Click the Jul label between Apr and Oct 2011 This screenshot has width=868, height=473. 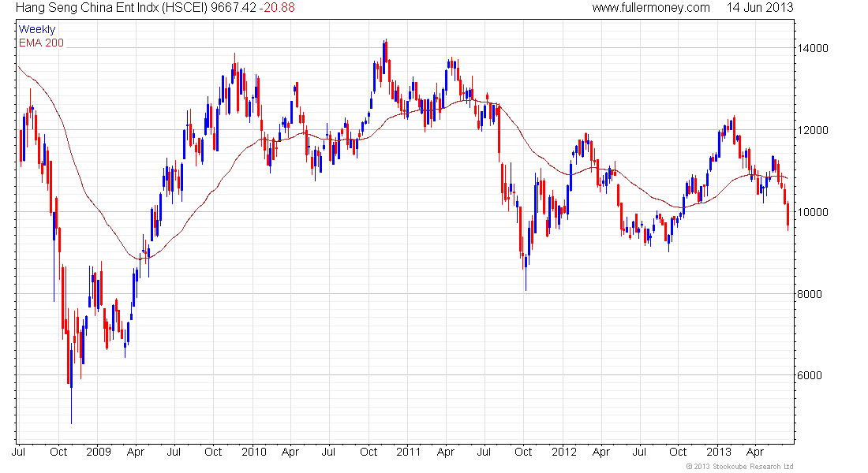point(484,452)
